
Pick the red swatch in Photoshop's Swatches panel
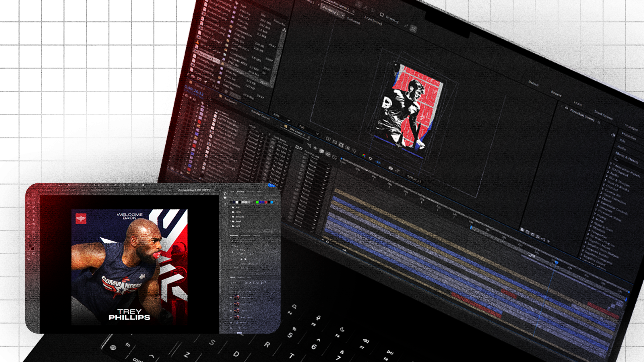(266, 202)
